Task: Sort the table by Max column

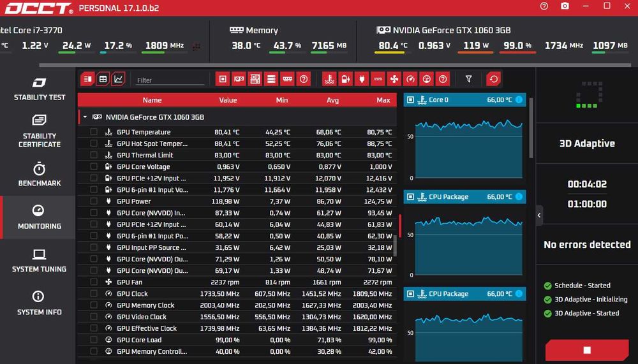Action: pos(383,100)
